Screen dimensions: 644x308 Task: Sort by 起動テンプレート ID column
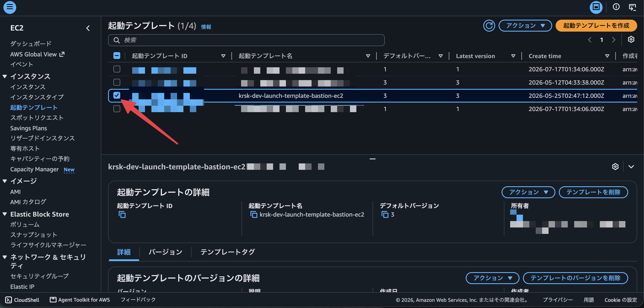[x=223, y=56]
